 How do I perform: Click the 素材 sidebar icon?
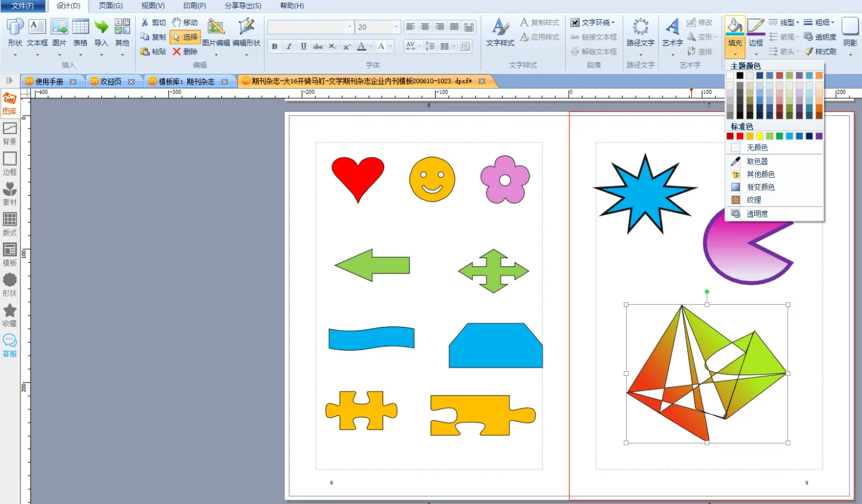pos(10,193)
